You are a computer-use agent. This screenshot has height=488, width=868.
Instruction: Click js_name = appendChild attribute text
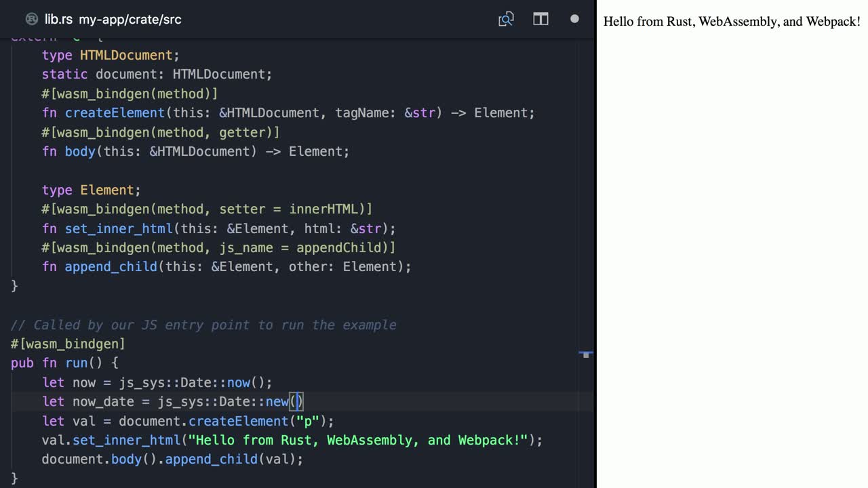(303, 247)
